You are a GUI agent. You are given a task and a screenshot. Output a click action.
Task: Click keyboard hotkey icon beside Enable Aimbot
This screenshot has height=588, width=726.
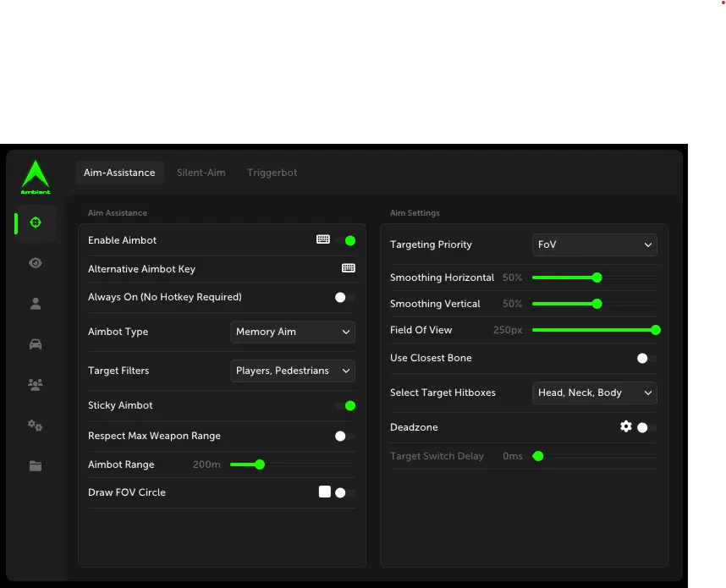coord(322,240)
